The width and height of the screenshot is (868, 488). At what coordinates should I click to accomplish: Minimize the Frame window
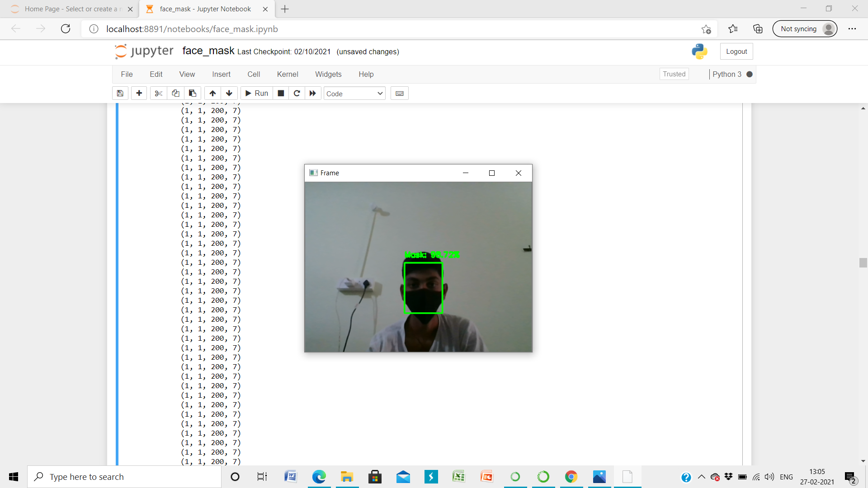(466, 173)
